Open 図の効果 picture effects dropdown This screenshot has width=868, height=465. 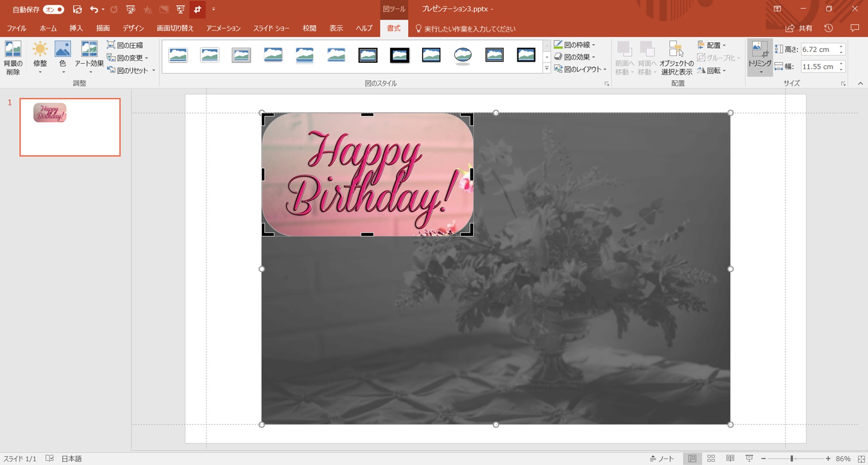click(x=574, y=57)
